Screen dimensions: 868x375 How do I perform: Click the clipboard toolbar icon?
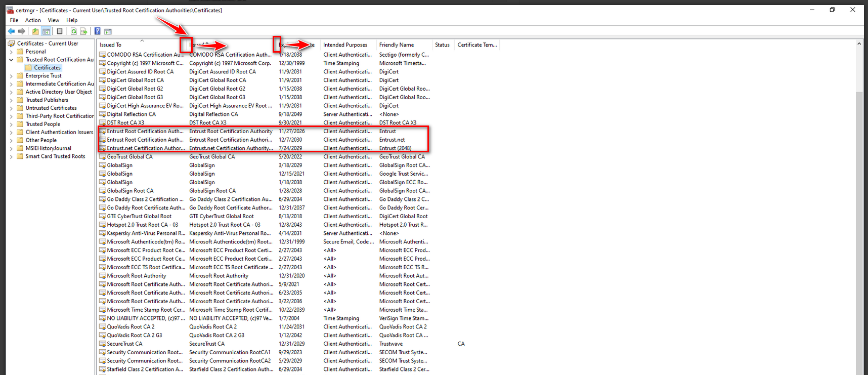(x=59, y=31)
